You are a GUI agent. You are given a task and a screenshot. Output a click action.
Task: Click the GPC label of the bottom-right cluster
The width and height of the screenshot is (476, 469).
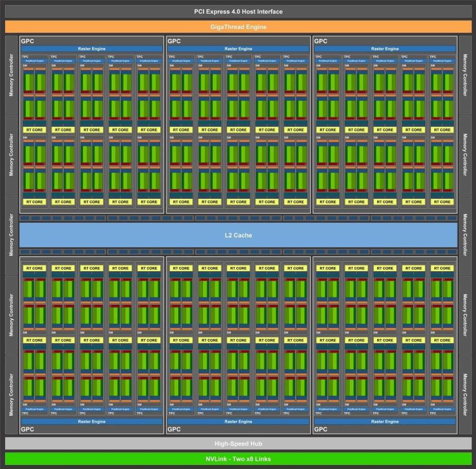(321, 429)
